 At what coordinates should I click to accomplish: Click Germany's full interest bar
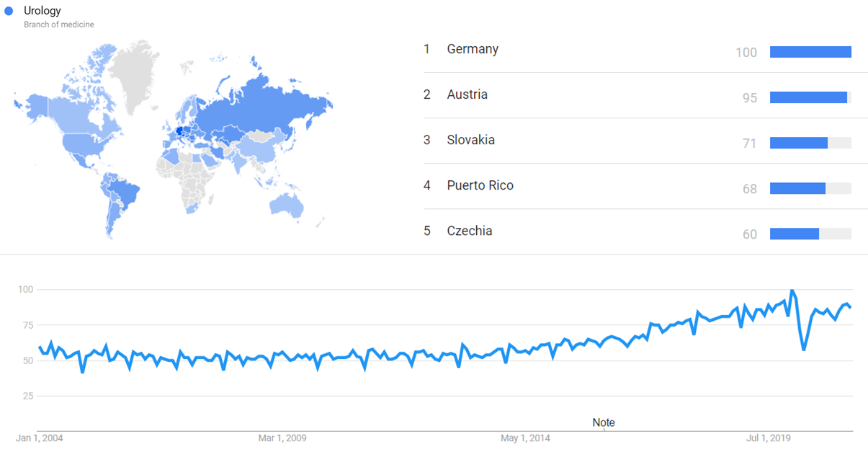tap(810, 52)
